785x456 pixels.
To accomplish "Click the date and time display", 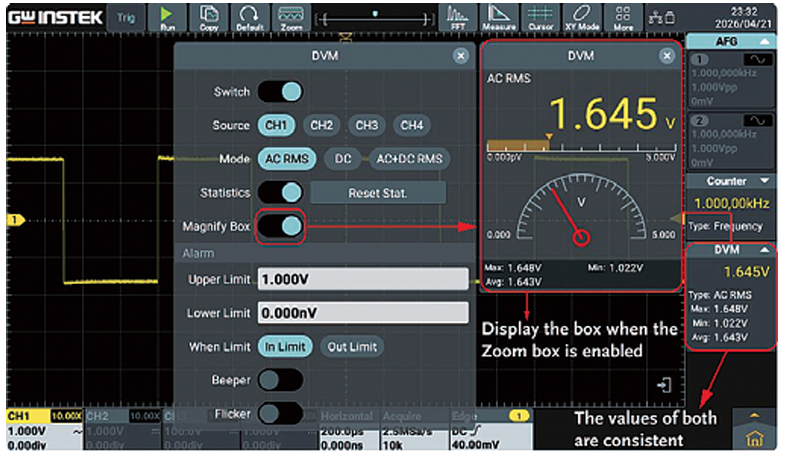I will pyautogui.click(x=743, y=18).
